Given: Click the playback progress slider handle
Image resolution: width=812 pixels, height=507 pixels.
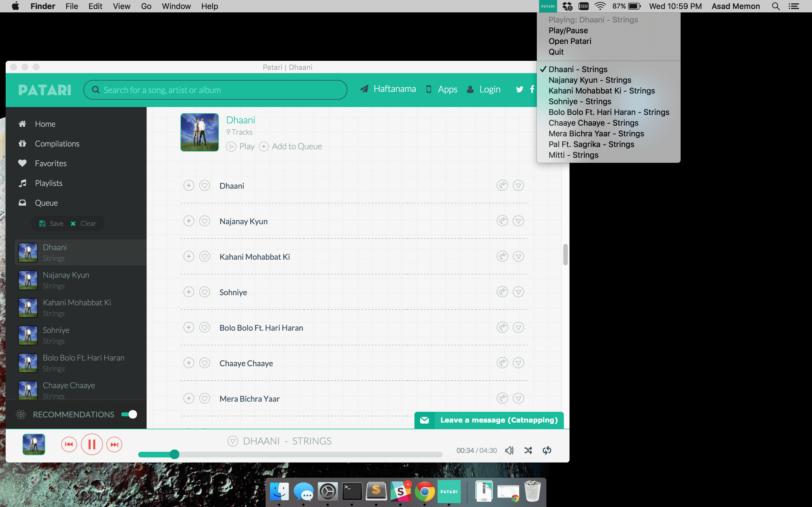Looking at the screenshot, I should (x=174, y=454).
